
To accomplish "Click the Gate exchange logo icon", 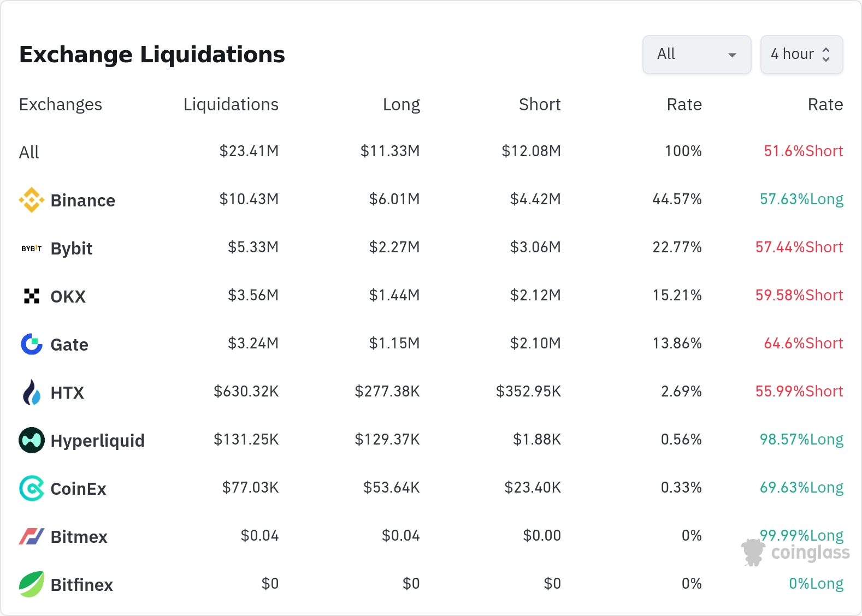I will [32, 344].
